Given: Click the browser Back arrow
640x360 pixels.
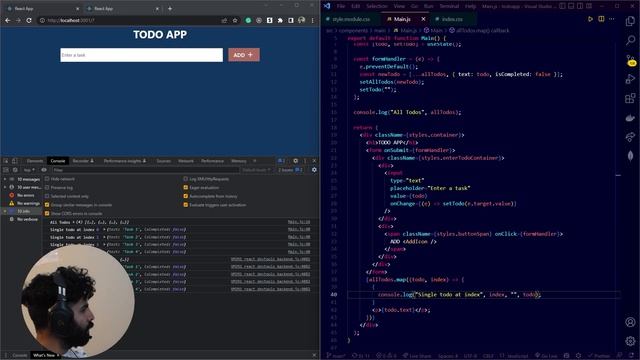Looking at the screenshot, I should pyautogui.click(x=8, y=20).
